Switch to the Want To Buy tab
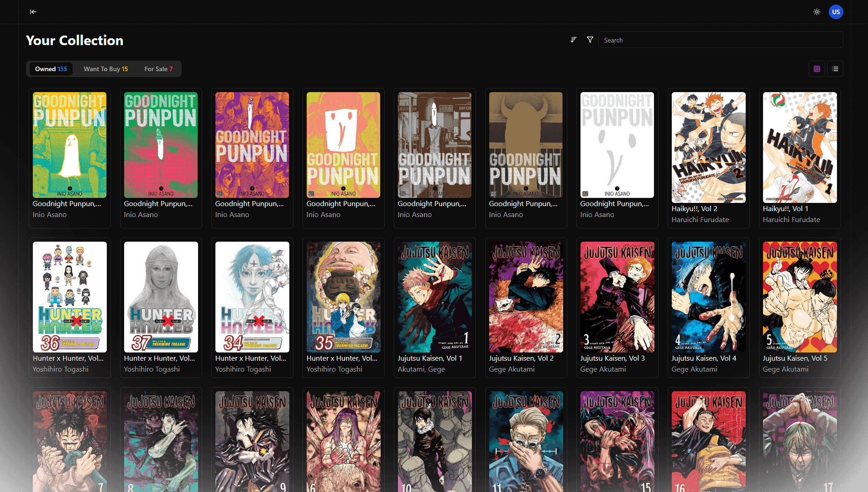The width and height of the screenshot is (868, 492). point(105,69)
